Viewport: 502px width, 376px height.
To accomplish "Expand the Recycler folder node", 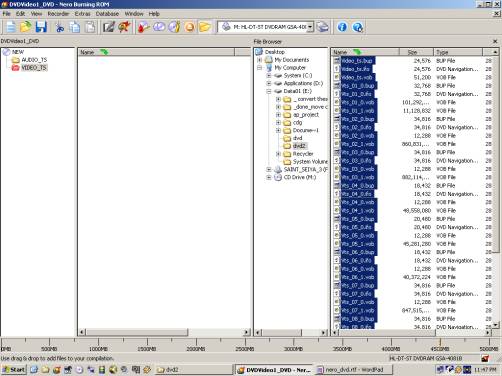I will [x=278, y=154].
